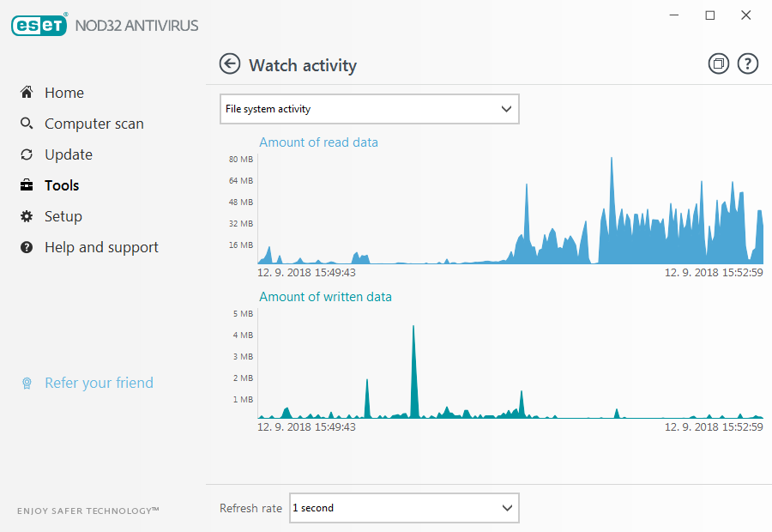This screenshot has width=772, height=532.
Task: Open the Refresh rate dropdown
Action: tap(404, 508)
